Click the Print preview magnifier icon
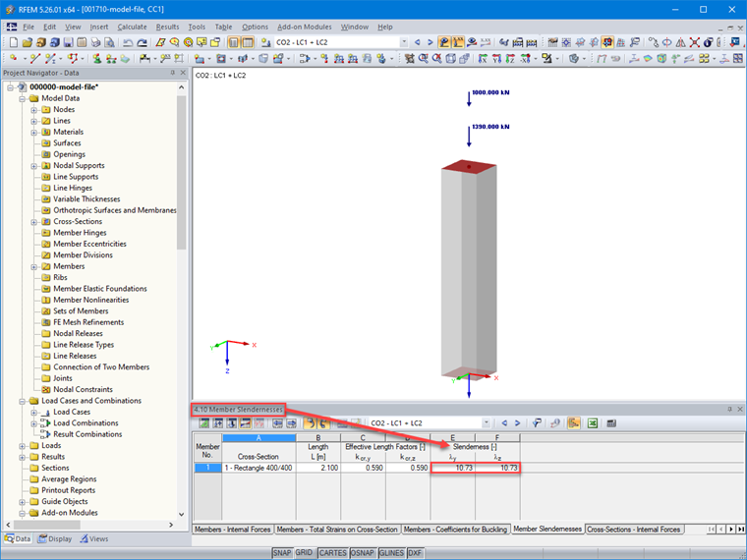 tap(109, 42)
